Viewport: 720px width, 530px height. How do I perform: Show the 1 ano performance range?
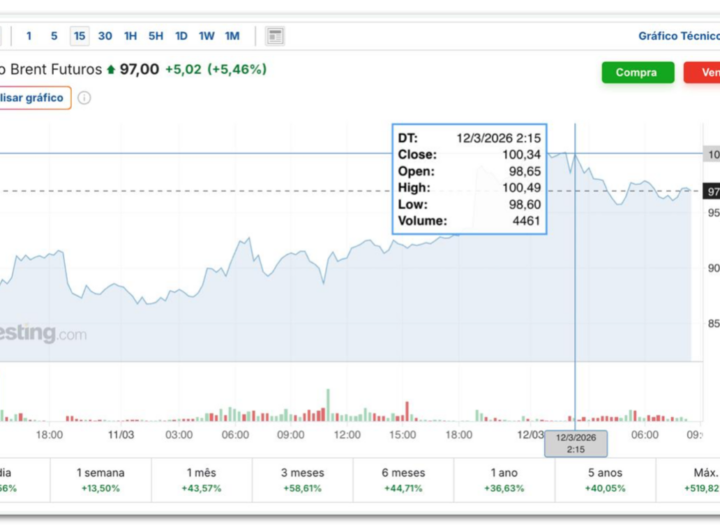pyautogui.click(x=504, y=480)
